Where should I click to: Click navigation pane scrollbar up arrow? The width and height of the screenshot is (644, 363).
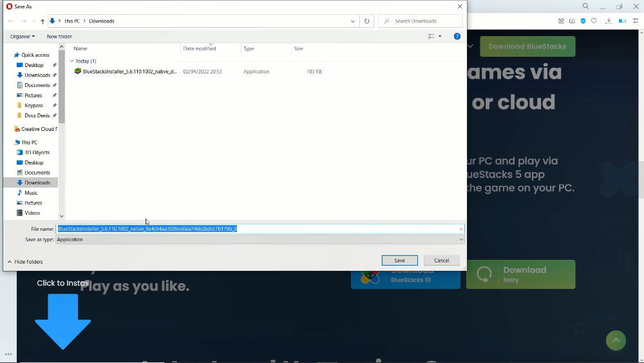tap(62, 47)
